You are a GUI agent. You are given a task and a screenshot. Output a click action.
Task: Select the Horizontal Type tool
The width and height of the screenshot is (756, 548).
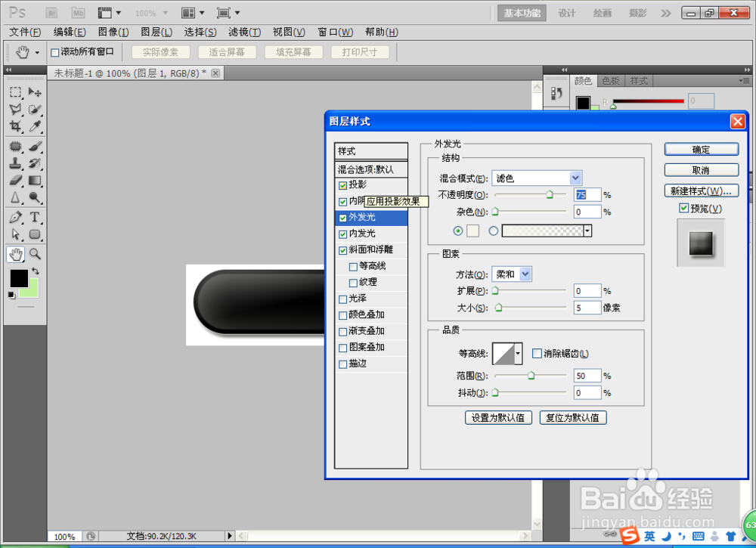[35, 217]
